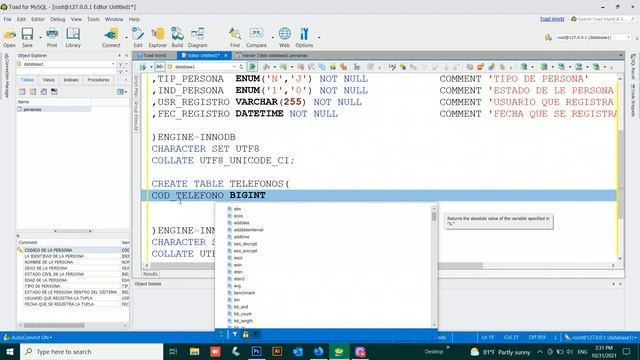The height and width of the screenshot is (360, 640).
Task: Click the second object icon in Object Explorer toolbar
Action: 33,92
